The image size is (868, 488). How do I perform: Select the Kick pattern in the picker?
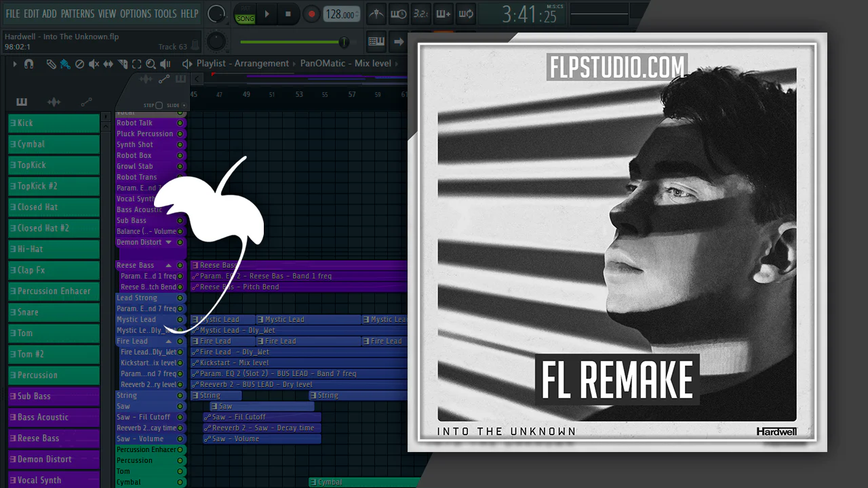(x=54, y=123)
